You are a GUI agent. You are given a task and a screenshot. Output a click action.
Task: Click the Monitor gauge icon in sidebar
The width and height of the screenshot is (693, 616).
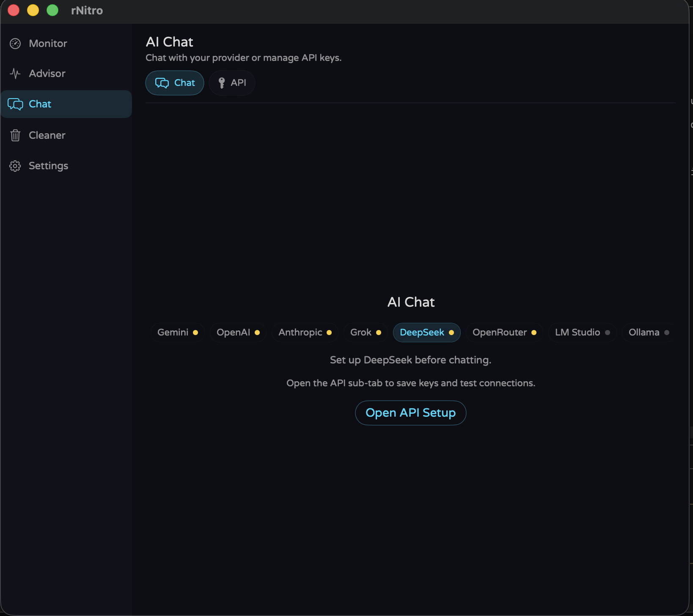coord(15,44)
